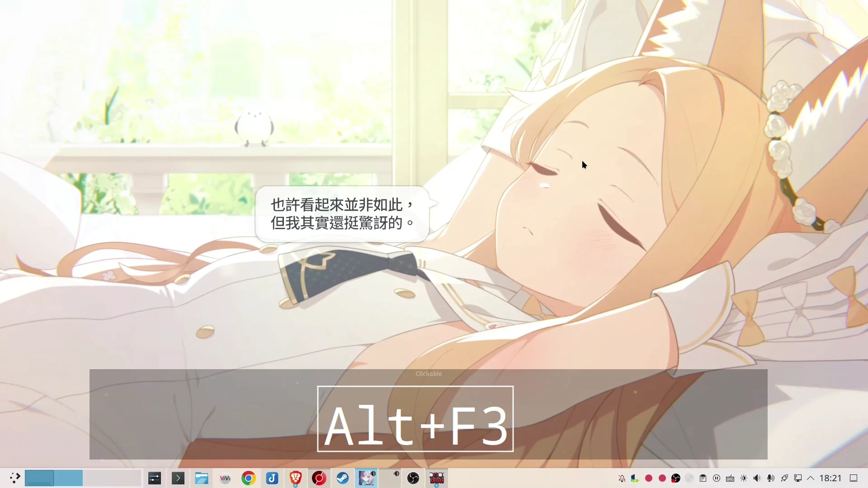Launch Brave browser

[295, 478]
